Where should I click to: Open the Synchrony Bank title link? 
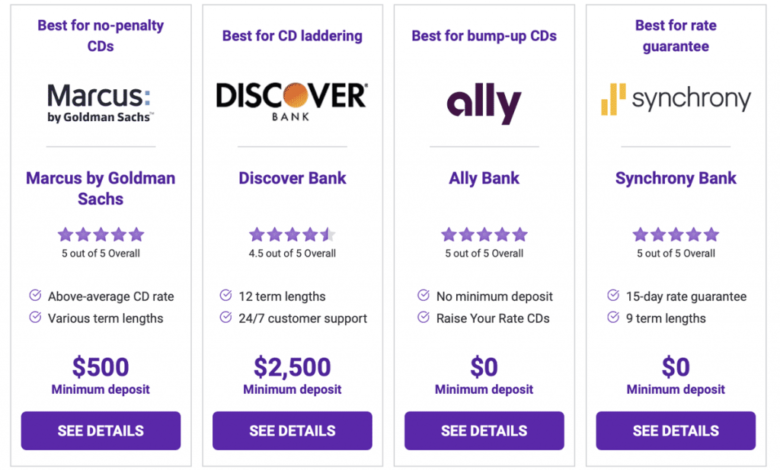pyautogui.click(x=676, y=178)
